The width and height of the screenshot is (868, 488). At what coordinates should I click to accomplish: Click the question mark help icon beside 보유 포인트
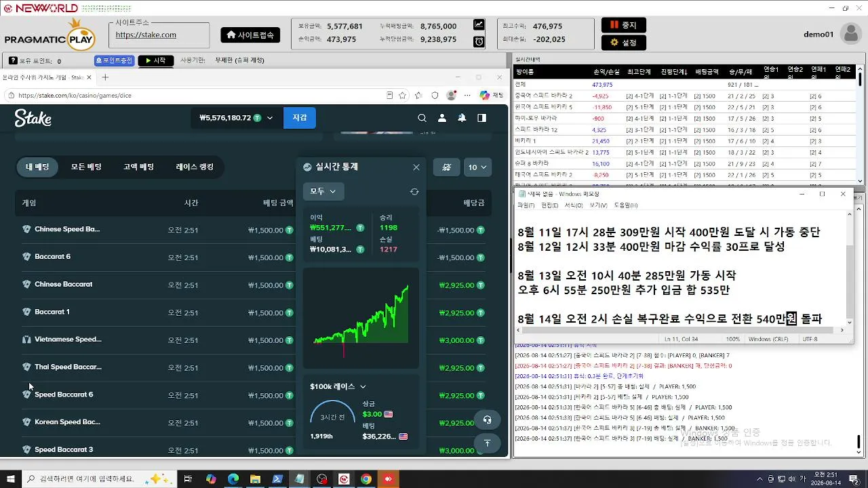coord(13,61)
